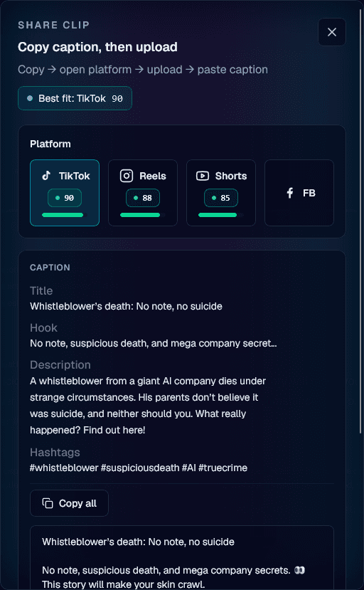This screenshot has height=590, width=364.
Task: Click the caption preview text box
Action: pos(182,558)
